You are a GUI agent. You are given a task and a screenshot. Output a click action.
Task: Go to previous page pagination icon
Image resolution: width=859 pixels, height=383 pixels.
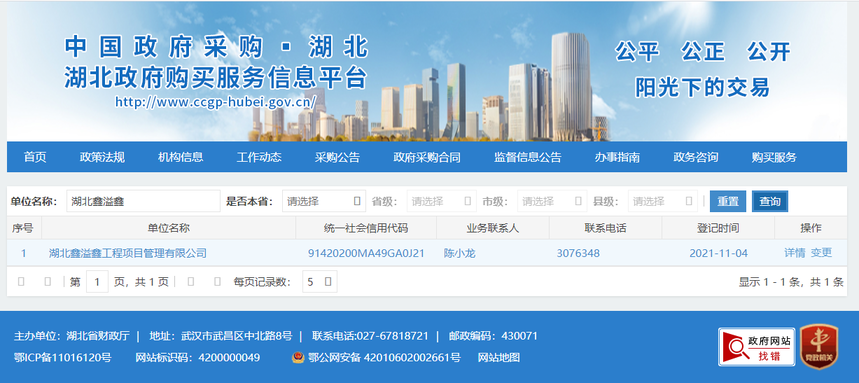48,282
